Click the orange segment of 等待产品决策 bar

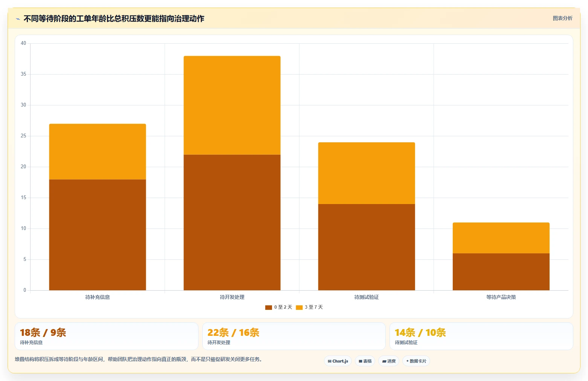click(501, 238)
